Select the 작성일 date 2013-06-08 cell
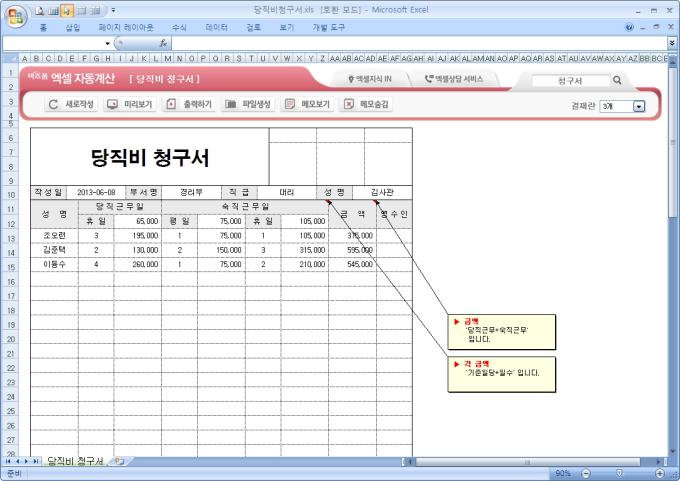Screen dimensions: 680x481 coord(96,193)
